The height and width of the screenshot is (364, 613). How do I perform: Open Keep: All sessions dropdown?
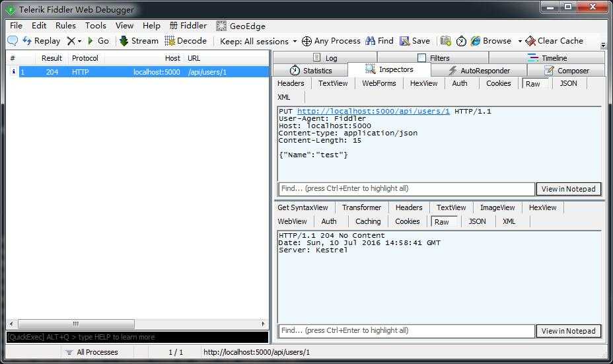click(258, 41)
